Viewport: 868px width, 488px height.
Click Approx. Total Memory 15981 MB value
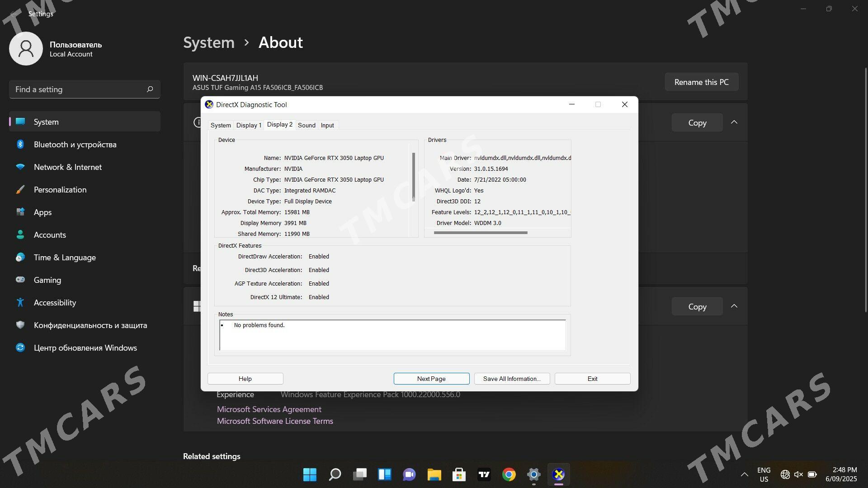297,212
